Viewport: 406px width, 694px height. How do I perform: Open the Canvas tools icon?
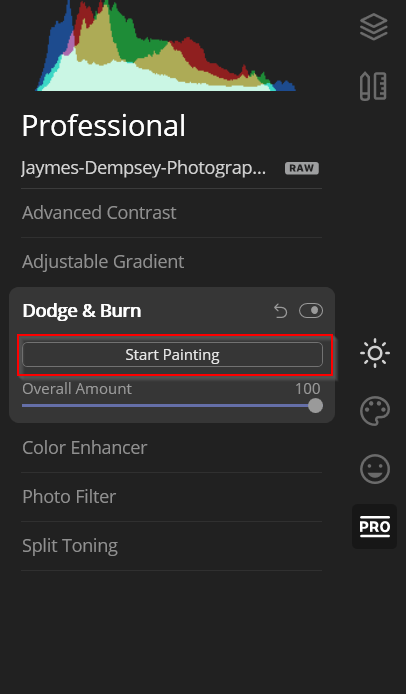pos(373,86)
